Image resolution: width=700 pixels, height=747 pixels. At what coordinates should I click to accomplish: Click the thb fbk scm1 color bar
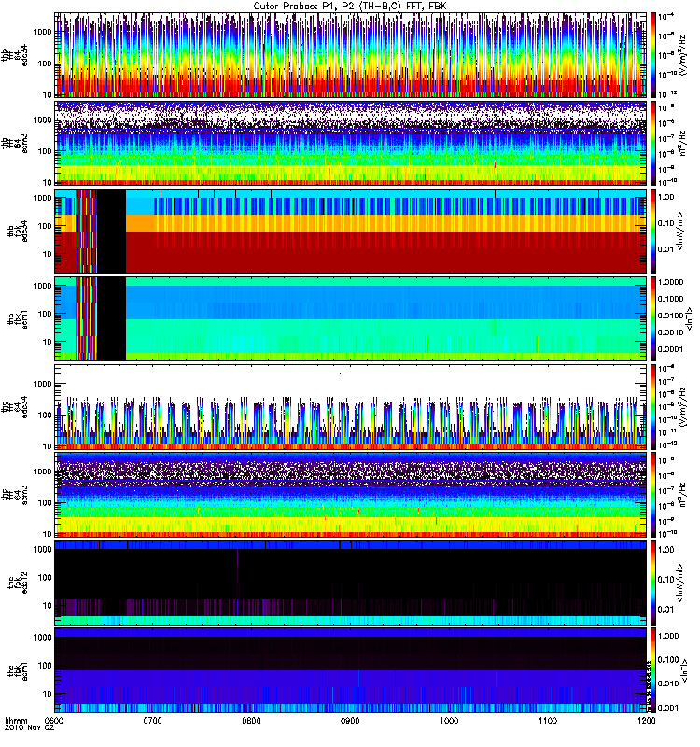[x=653, y=318]
